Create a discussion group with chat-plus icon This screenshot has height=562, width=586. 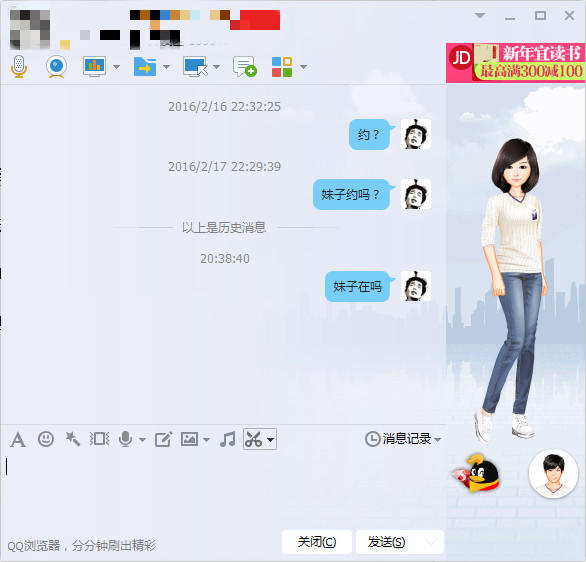pyautogui.click(x=245, y=67)
